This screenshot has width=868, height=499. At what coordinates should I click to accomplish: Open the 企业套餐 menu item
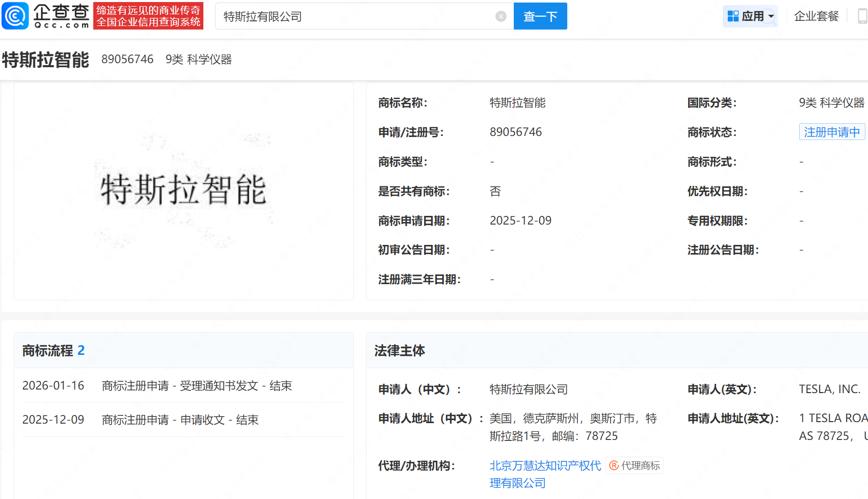[x=816, y=16]
